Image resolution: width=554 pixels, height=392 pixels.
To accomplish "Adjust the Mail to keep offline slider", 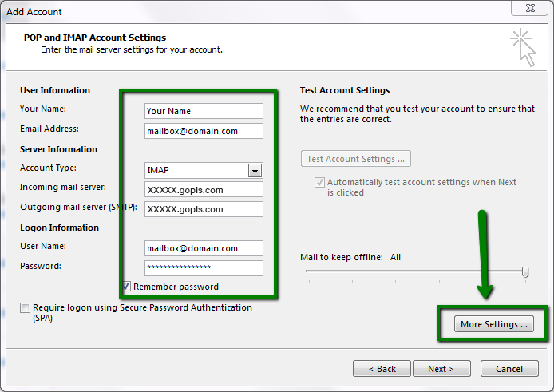I will [x=525, y=272].
